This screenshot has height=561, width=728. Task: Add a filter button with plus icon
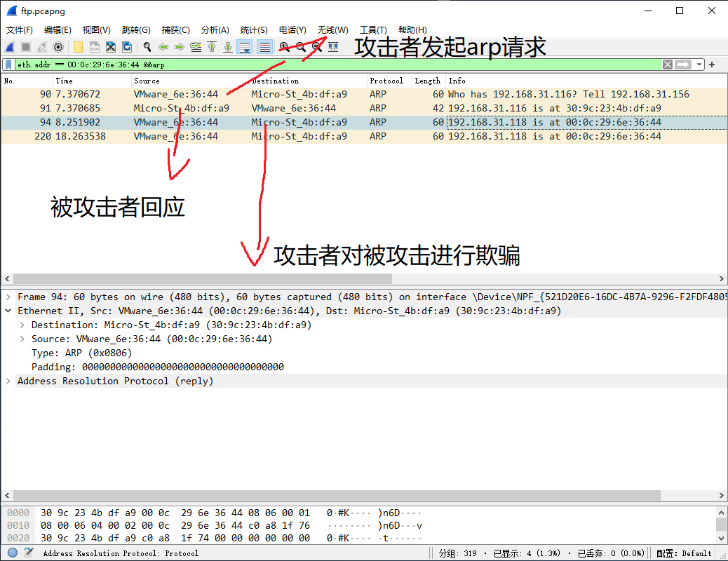coord(712,65)
